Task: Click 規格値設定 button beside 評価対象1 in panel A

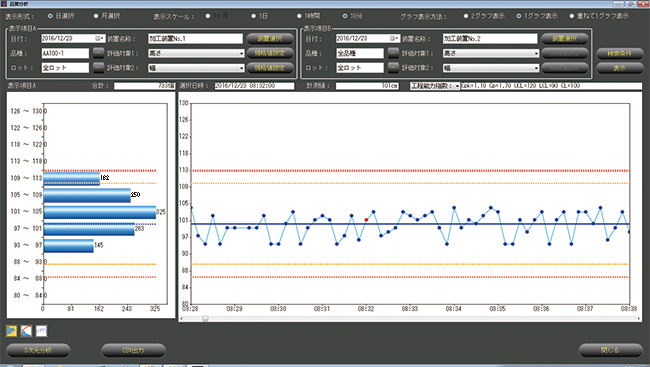Action: point(270,53)
